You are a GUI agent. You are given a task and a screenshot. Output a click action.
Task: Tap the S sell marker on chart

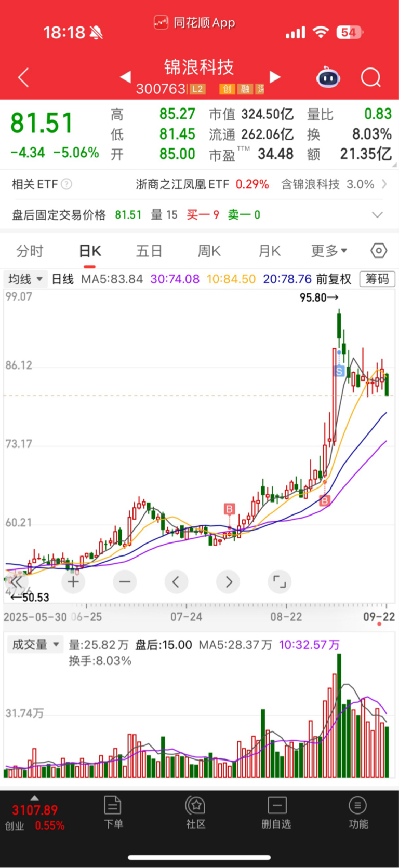tap(339, 371)
